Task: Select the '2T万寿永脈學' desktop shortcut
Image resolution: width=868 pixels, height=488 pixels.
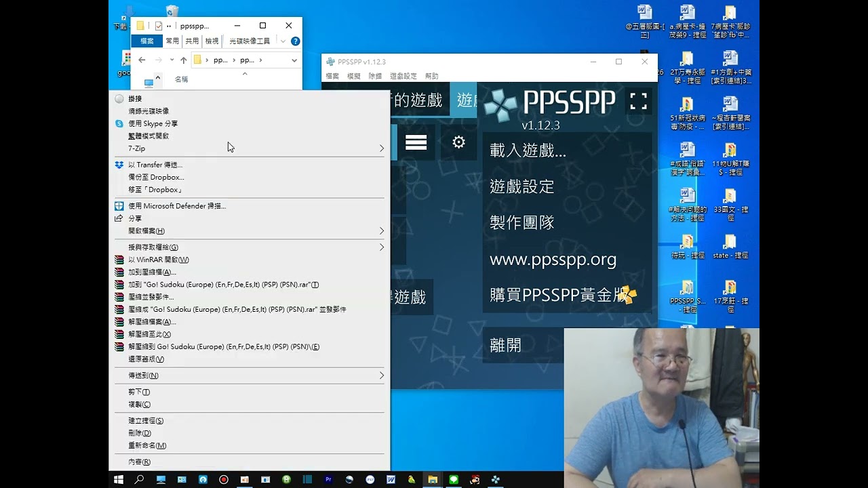Action: click(687, 68)
